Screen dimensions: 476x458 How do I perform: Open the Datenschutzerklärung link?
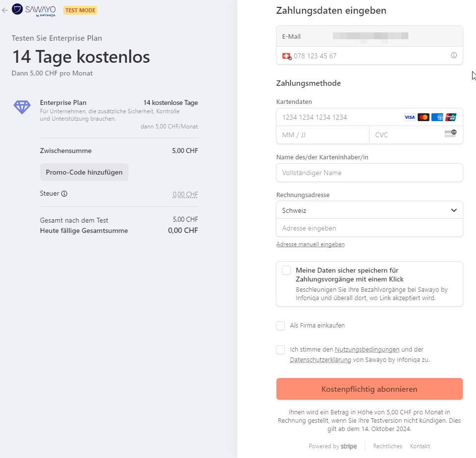tap(321, 360)
